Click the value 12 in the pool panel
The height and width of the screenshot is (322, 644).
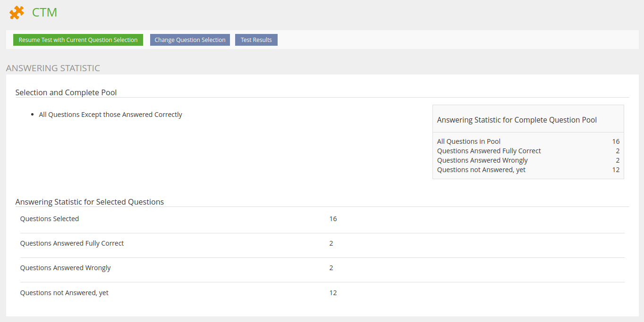[x=615, y=170]
